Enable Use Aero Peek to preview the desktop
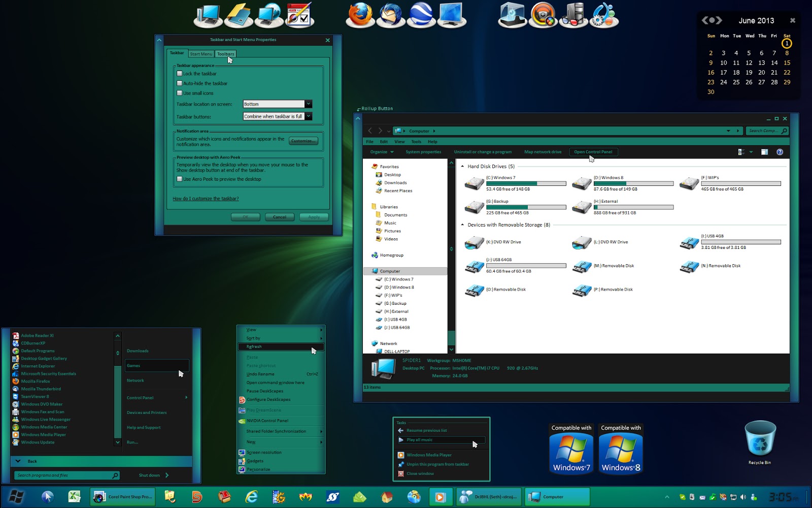The image size is (812, 508). click(180, 179)
